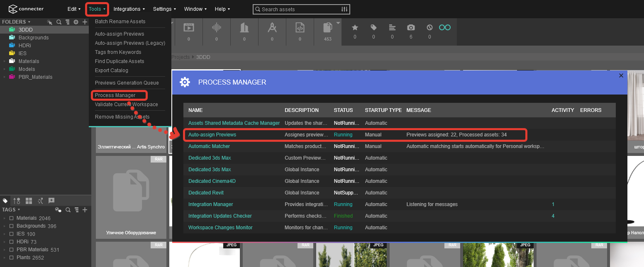
Task: Enable the HDRi tag checkbox
Action: pyautogui.click(x=12, y=242)
